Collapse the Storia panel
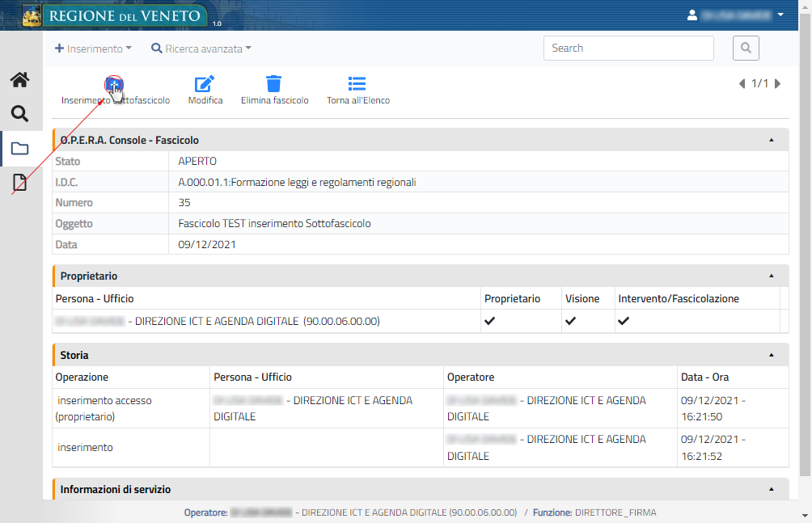 click(771, 355)
